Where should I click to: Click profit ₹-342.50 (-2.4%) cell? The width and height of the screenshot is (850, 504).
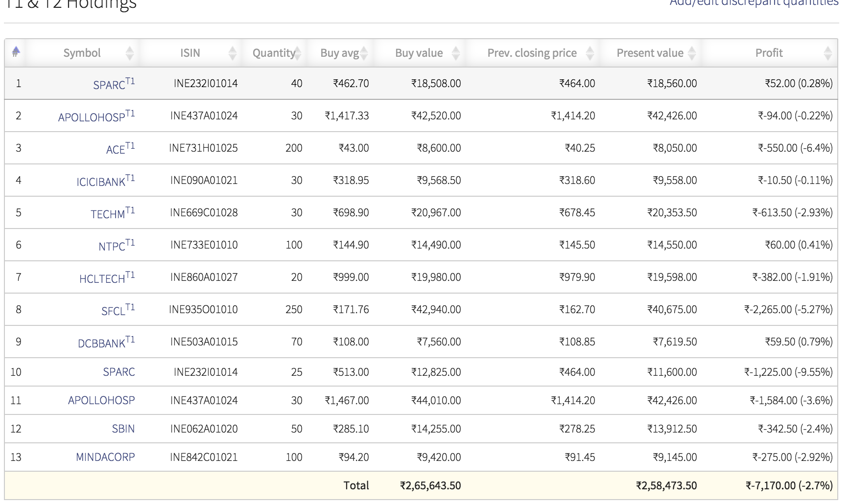(795, 429)
